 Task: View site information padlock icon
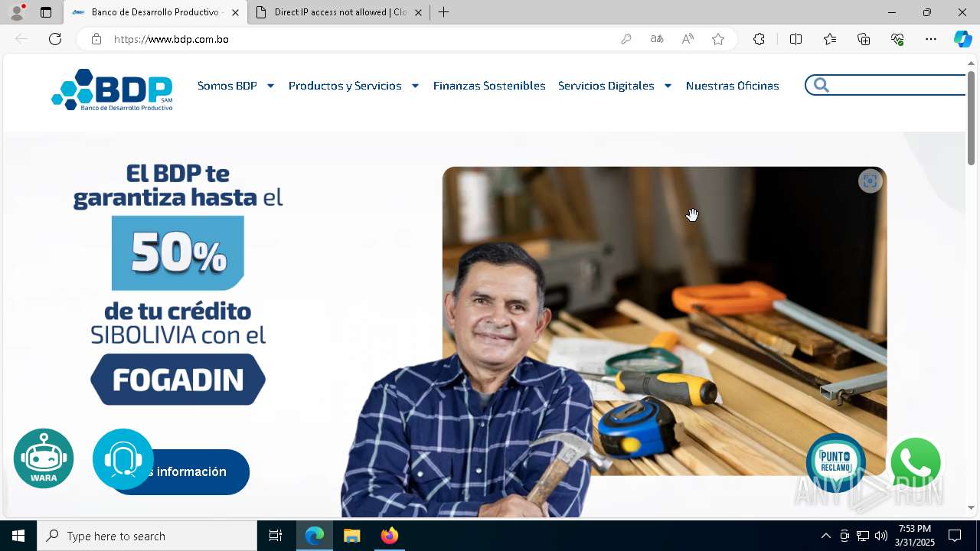click(96, 39)
